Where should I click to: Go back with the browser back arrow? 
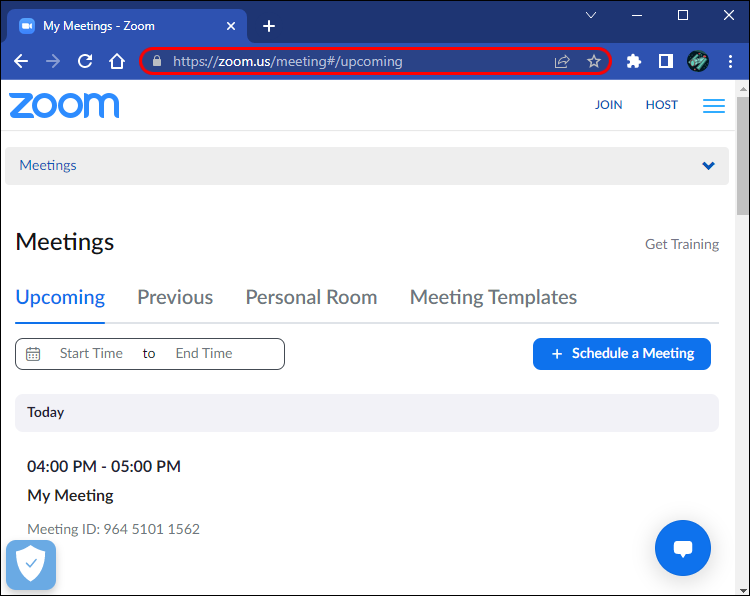[21, 61]
